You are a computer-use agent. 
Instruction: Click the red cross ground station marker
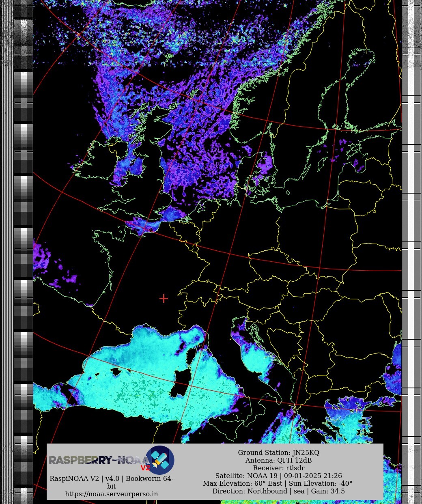tap(164, 299)
